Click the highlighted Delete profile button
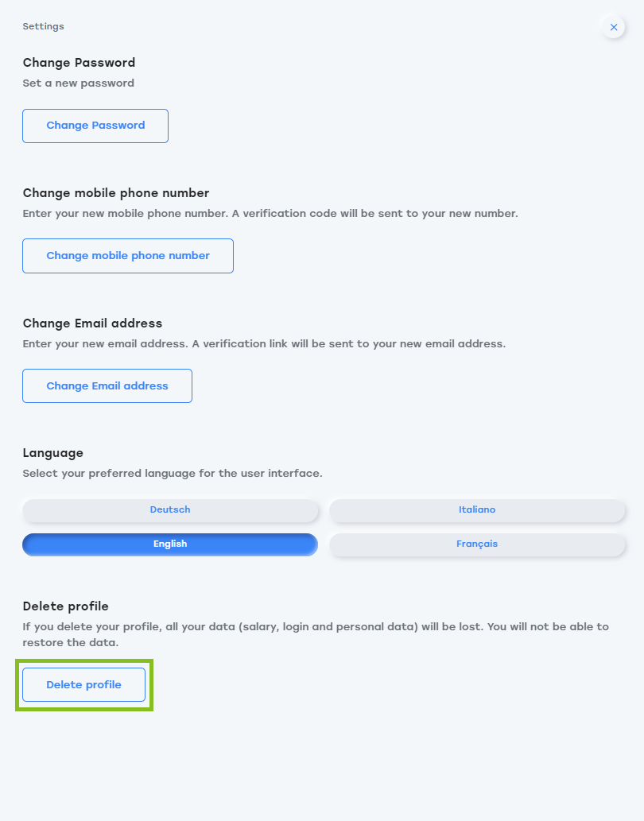This screenshot has width=644, height=821. click(x=83, y=685)
